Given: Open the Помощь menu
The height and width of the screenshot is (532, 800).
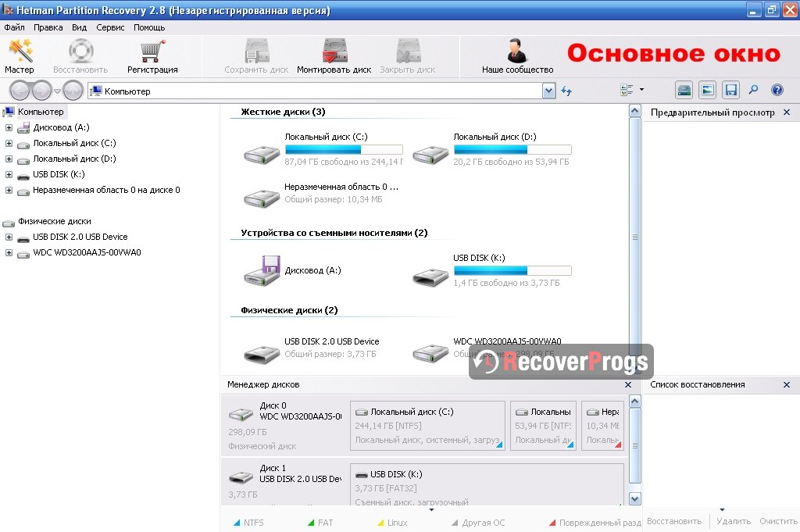Looking at the screenshot, I should tap(149, 27).
